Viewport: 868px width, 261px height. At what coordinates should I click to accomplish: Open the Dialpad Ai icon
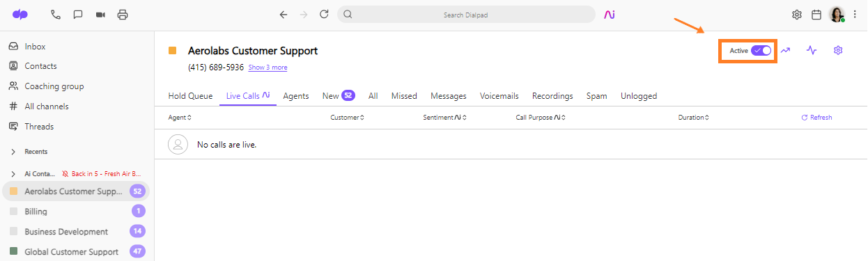610,14
